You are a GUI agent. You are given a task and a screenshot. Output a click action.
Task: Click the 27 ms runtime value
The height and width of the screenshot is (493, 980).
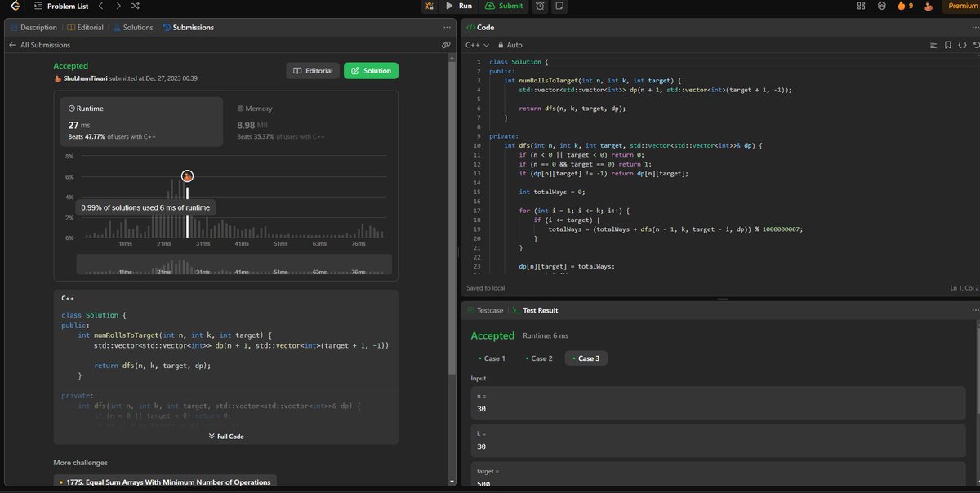tap(79, 125)
